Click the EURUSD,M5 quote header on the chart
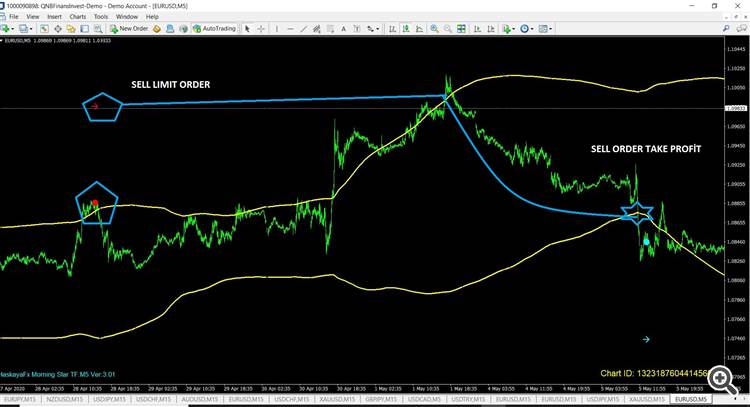 click(57, 41)
